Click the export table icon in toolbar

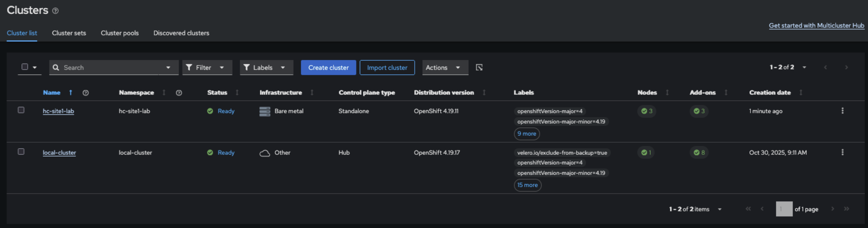coord(479,68)
